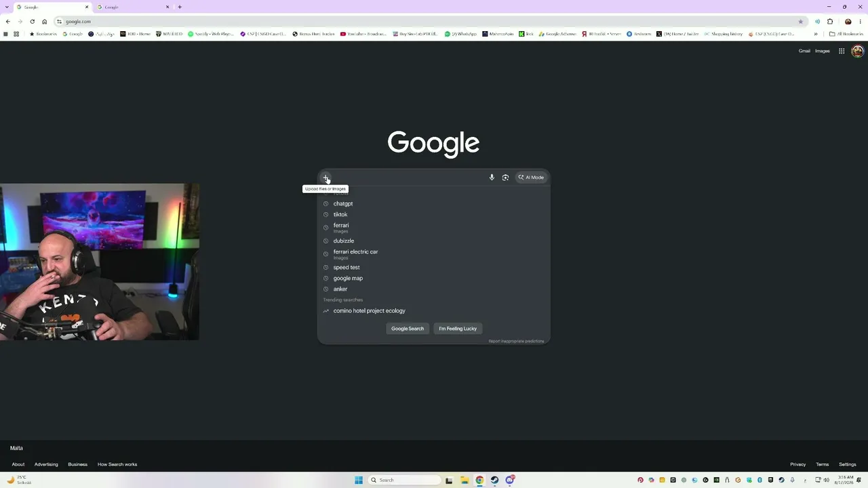This screenshot has height=488, width=868.
Task: Open the Spotify Web Player bookmark
Action: 211,34
